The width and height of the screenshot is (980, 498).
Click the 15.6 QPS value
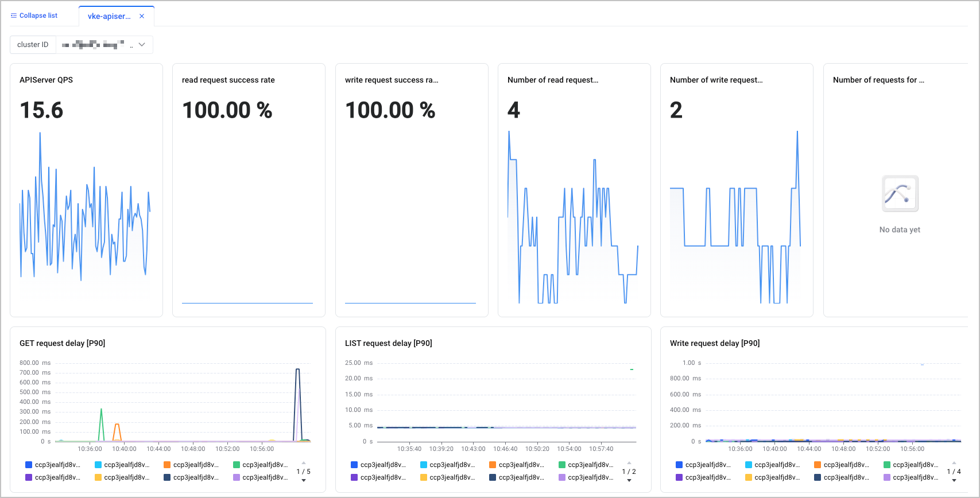tap(41, 110)
